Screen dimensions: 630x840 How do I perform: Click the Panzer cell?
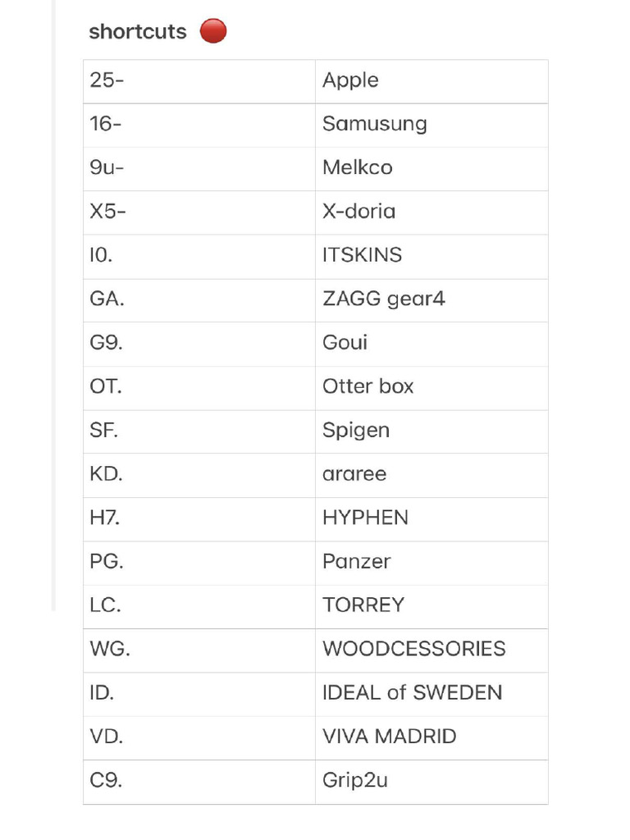tap(431, 563)
